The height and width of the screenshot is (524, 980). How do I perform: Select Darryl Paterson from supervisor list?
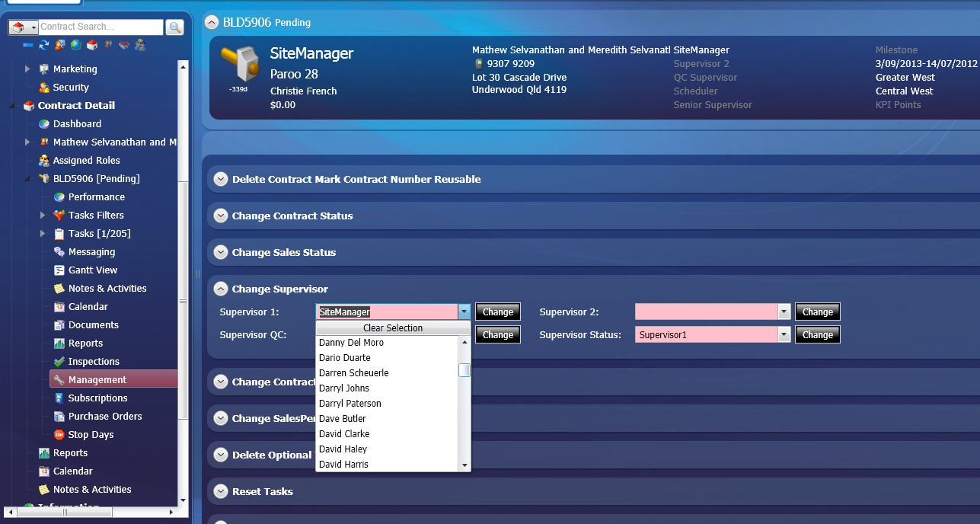(350, 404)
